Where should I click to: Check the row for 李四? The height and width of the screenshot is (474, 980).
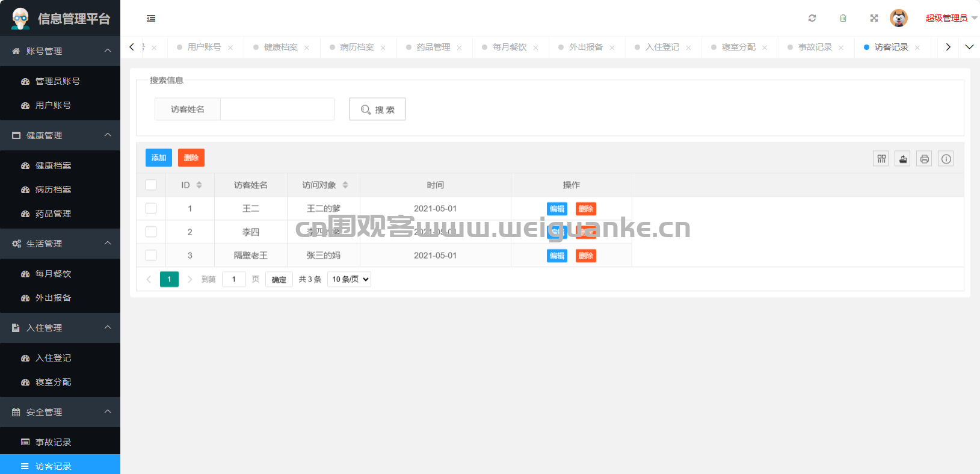pyautogui.click(x=151, y=232)
